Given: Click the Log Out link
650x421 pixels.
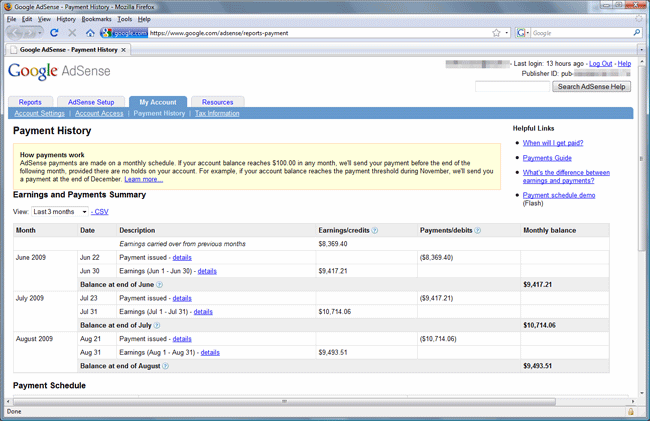Looking at the screenshot, I should point(600,63).
